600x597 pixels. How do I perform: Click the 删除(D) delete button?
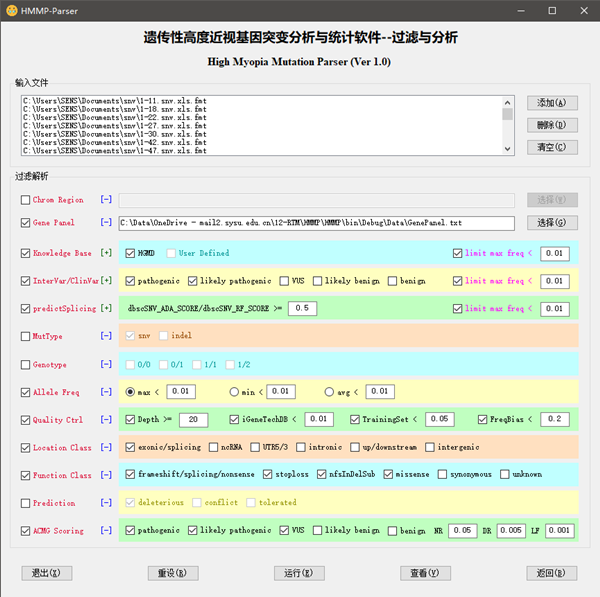[552, 125]
